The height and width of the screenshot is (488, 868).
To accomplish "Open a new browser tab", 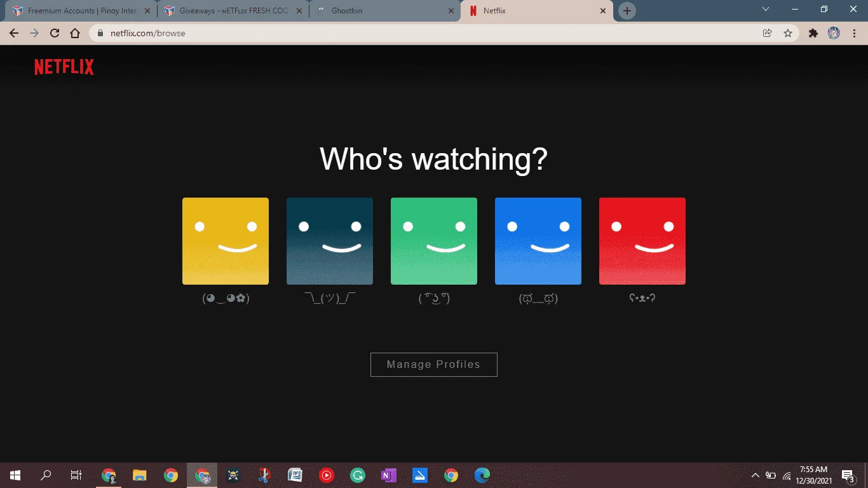I will click(627, 11).
